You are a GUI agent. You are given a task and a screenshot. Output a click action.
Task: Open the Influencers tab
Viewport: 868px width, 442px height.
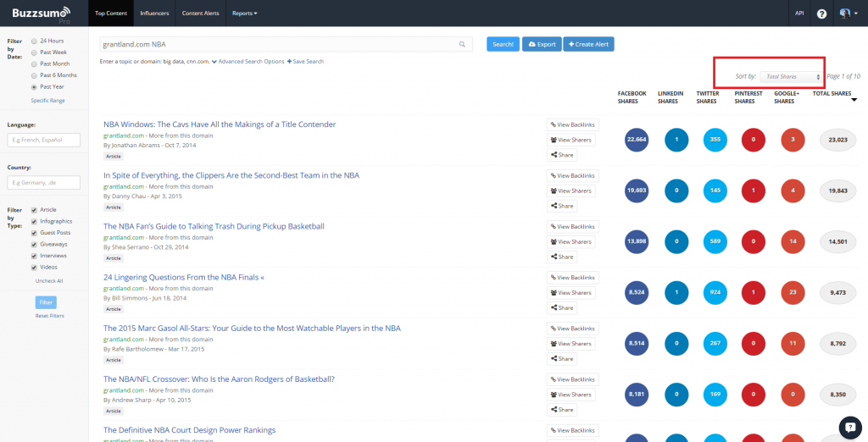pyautogui.click(x=154, y=14)
